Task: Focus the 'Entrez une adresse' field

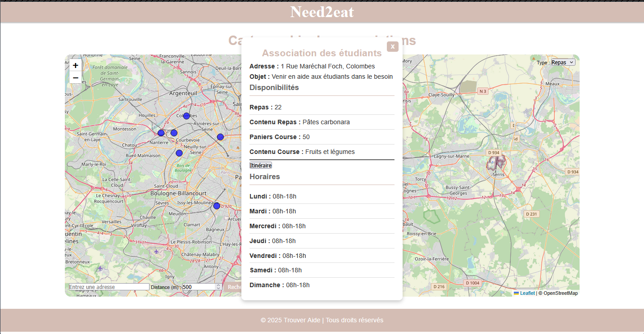Action: click(109, 287)
